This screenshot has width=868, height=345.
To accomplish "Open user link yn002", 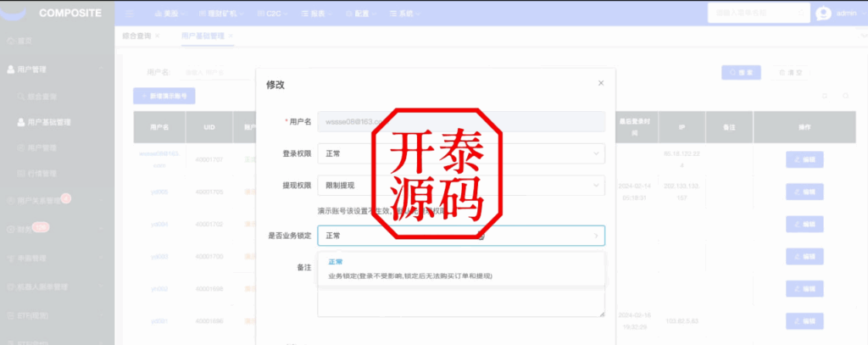I will tap(159, 288).
